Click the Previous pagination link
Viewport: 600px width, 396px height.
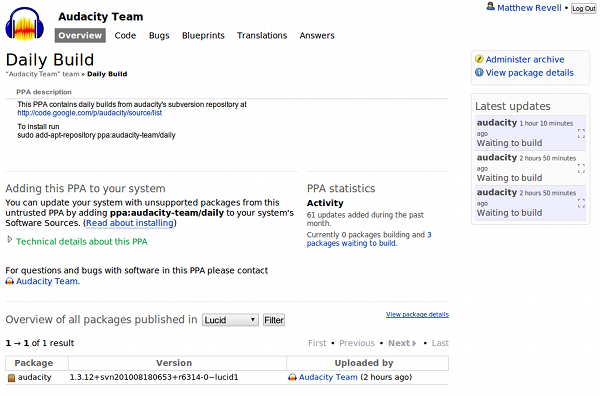[357, 343]
